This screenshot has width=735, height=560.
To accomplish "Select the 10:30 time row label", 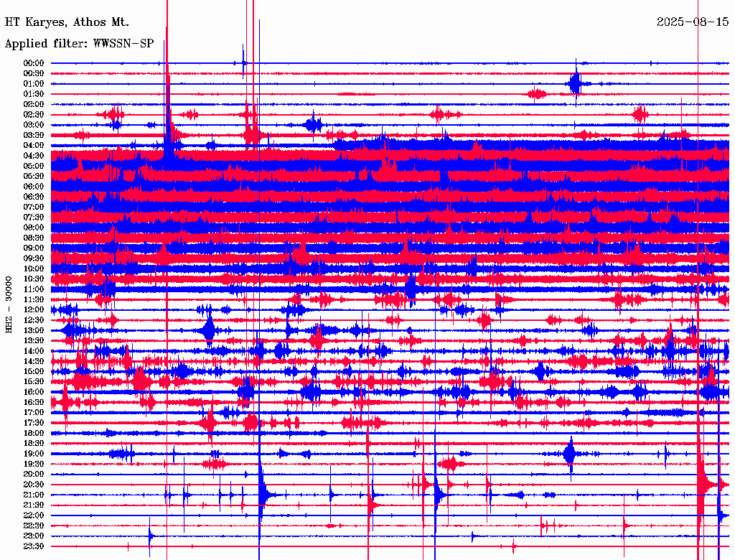I will tap(33, 279).
